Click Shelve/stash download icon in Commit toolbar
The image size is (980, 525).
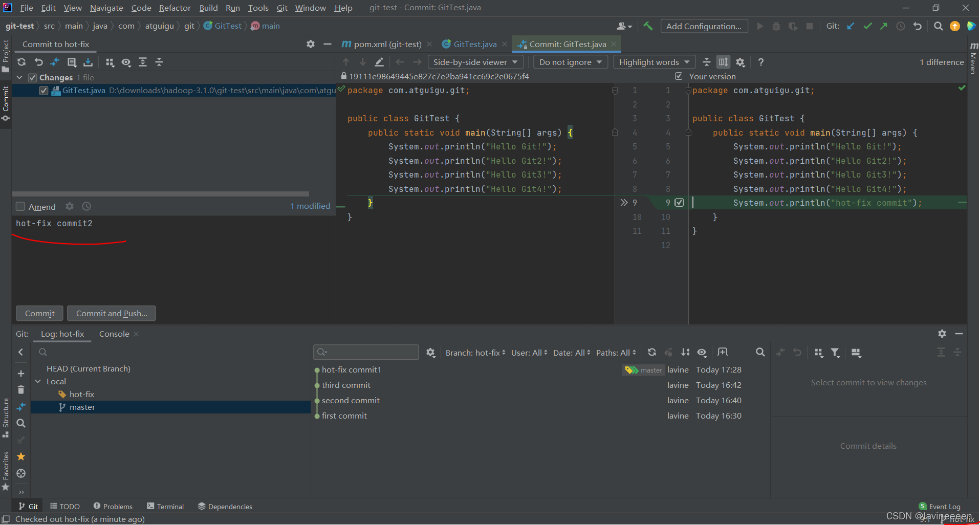pyautogui.click(x=88, y=62)
